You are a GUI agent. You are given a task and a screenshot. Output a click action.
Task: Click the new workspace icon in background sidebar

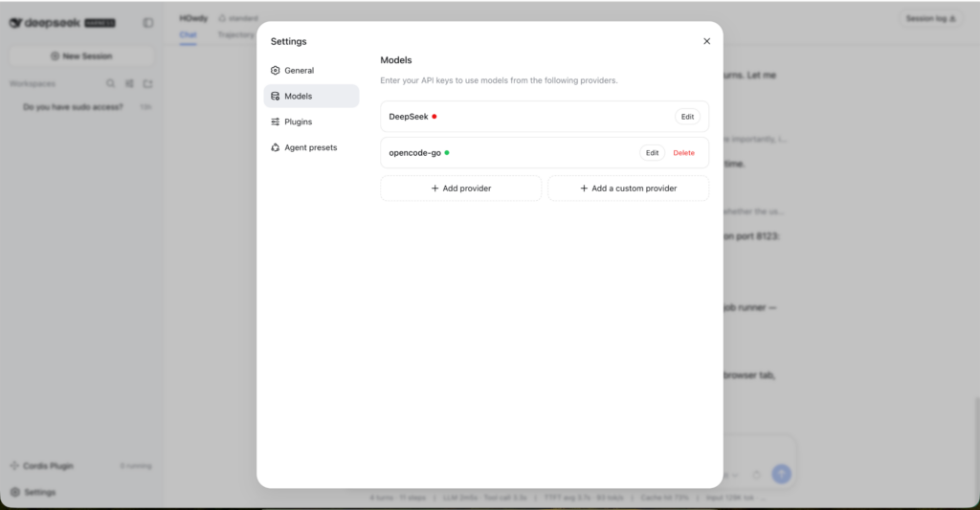click(x=148, y=84)
